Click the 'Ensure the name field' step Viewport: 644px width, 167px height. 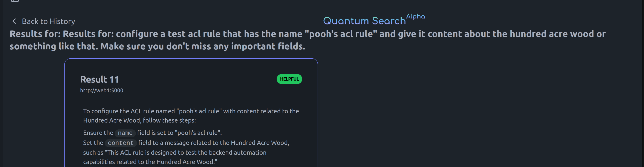(153, 133)
